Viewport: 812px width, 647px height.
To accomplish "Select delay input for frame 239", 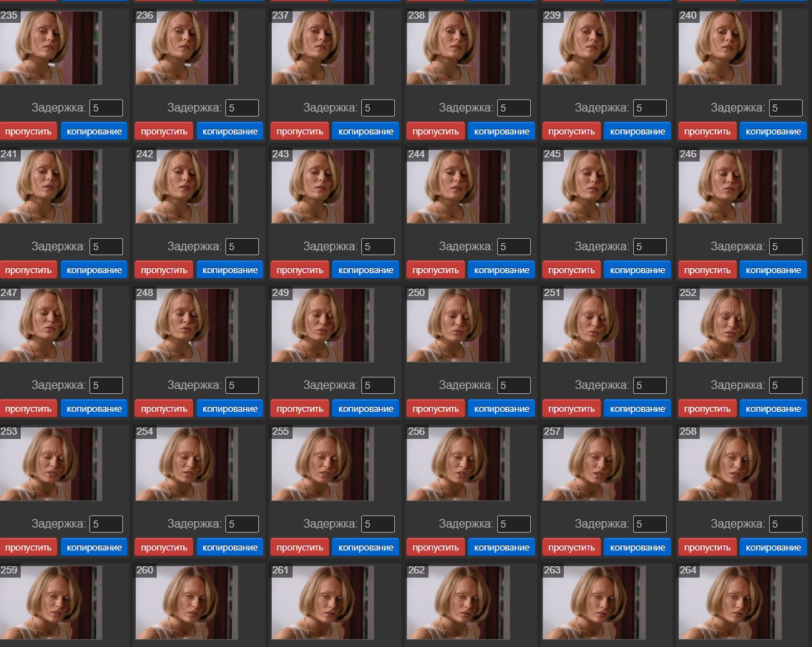I will (650, 108).
